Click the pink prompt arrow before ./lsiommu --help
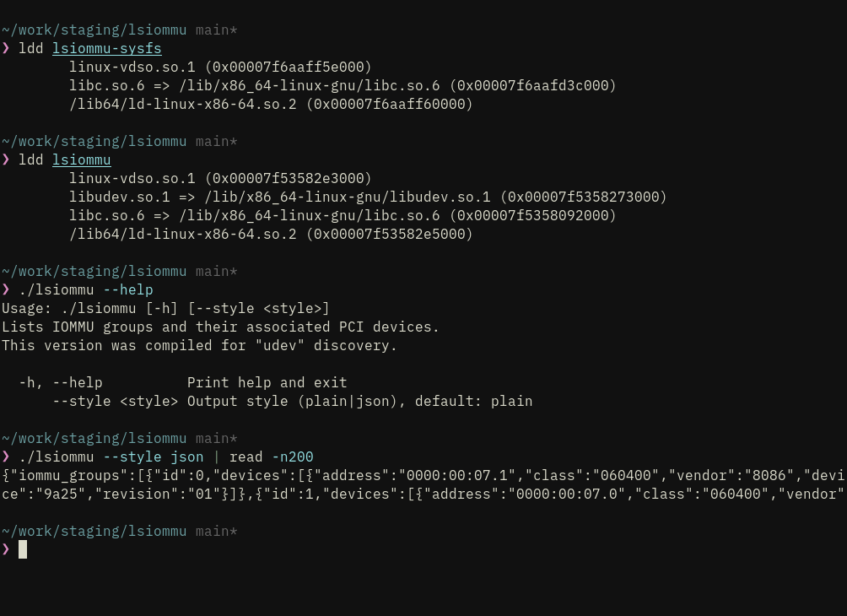 5,289
